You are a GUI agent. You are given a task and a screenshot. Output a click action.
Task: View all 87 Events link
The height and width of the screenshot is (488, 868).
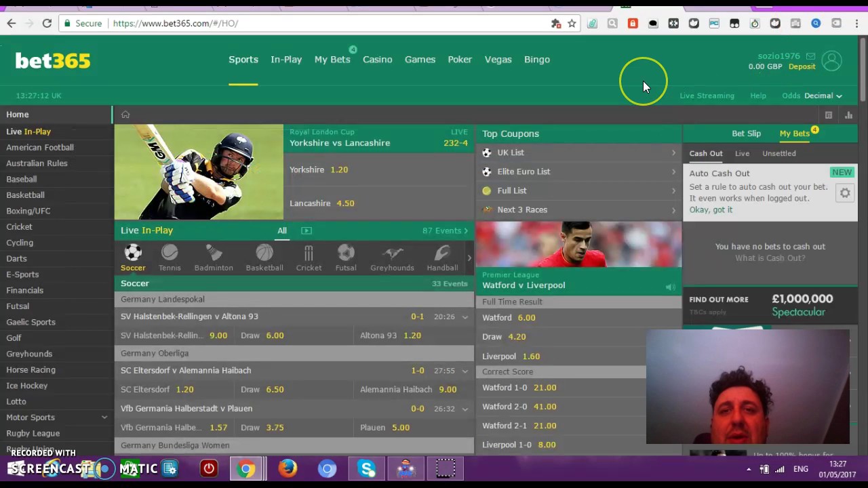[x=445, y=230]
